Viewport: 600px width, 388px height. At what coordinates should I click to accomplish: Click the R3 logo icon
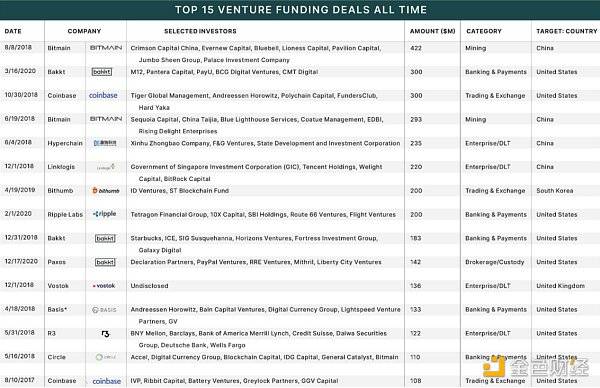tap(105, 334)
